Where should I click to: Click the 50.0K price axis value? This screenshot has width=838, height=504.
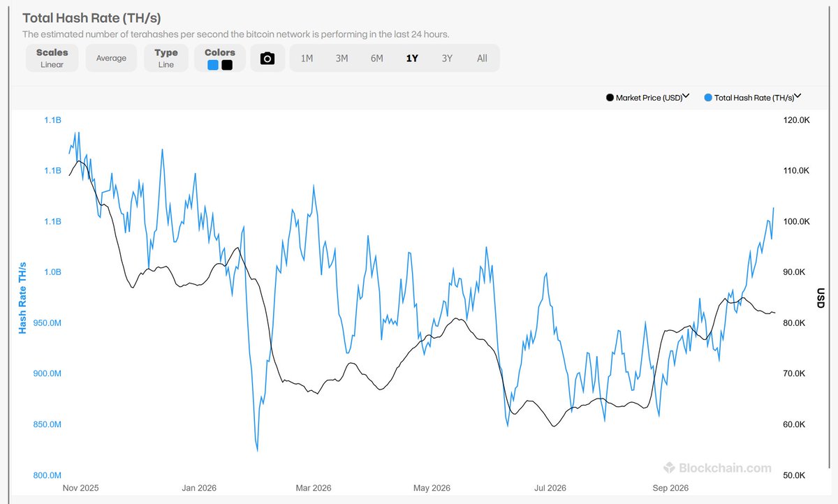795,475
